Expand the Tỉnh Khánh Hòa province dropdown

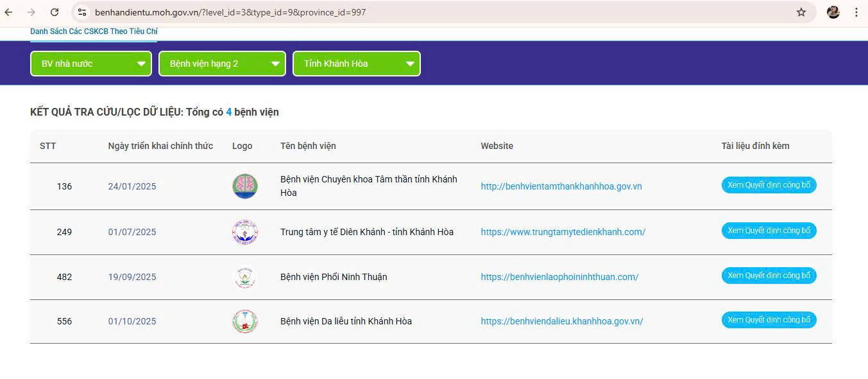click(356, 64)
